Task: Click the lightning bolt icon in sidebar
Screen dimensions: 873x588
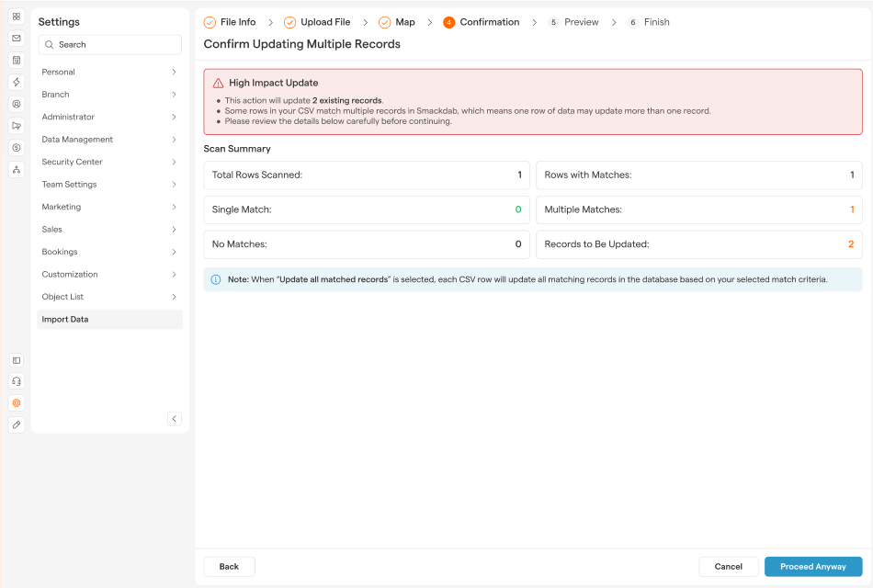Action: point(17,82)
